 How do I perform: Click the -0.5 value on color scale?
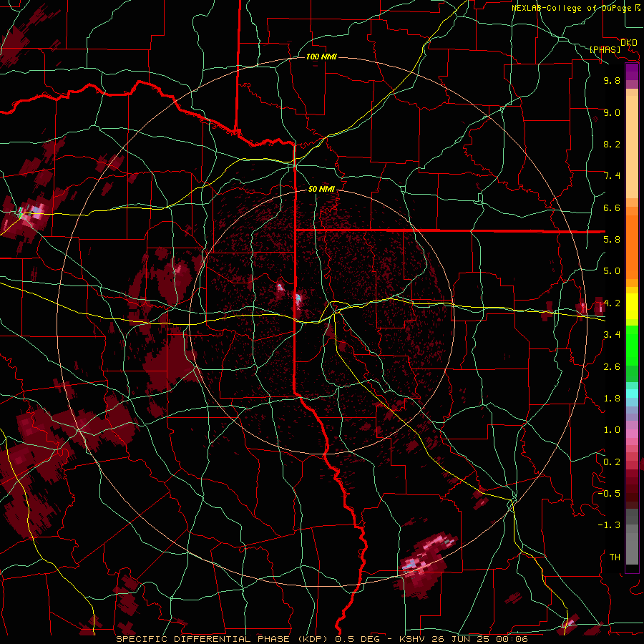tap(609, 494)
